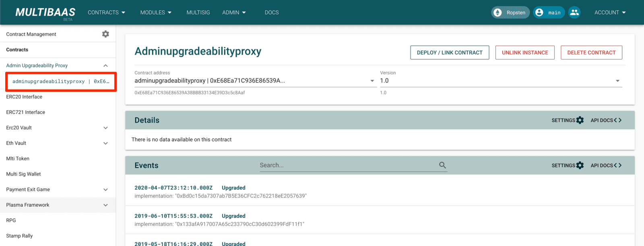Screen dimensions: 644x246
Task: Open the Admin menu
Action: click(234, 12)
